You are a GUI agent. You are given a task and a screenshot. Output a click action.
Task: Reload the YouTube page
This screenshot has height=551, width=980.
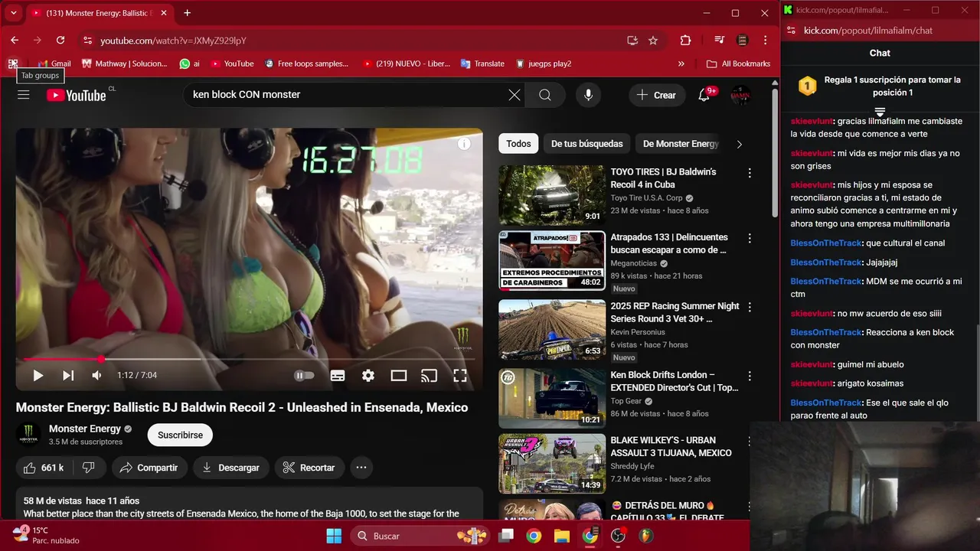coord(60,41)
